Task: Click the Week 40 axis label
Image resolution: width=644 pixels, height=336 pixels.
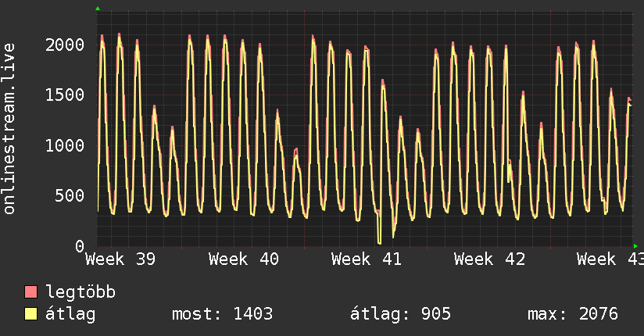Action: coord(244,259)
